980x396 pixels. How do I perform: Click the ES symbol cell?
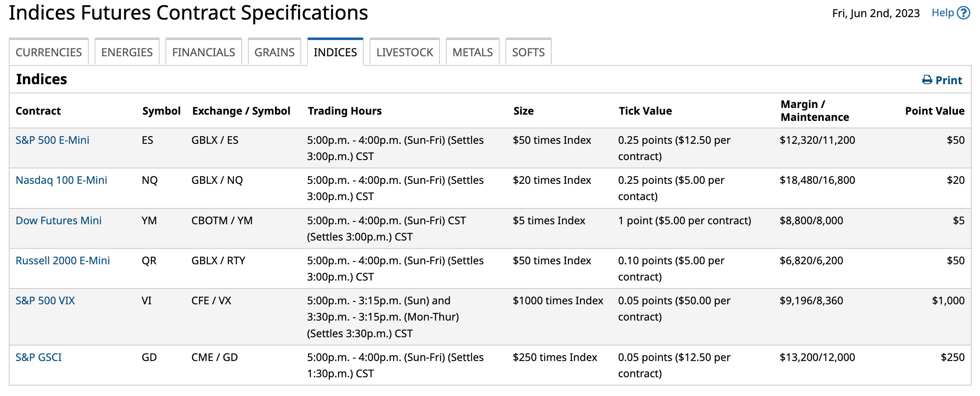147,140
